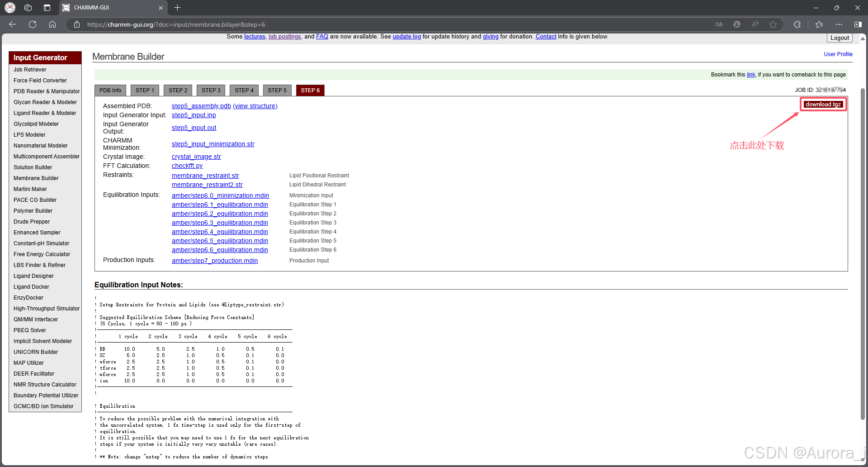Open Job Retriever in the sidebar

[x=30, y=70]
